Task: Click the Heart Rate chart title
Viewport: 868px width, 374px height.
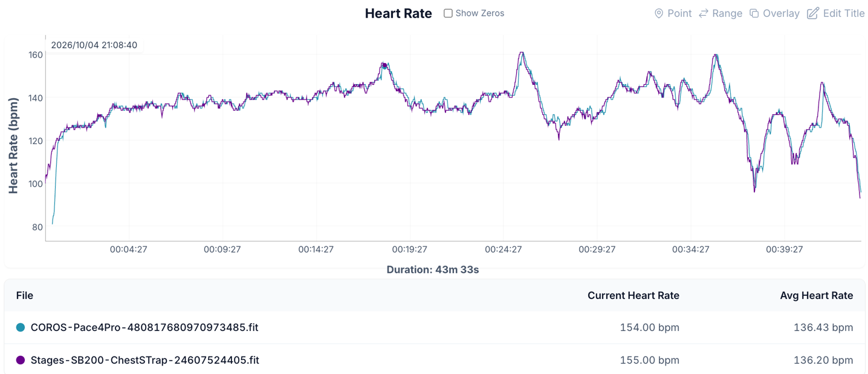Action: coord(398,13)
